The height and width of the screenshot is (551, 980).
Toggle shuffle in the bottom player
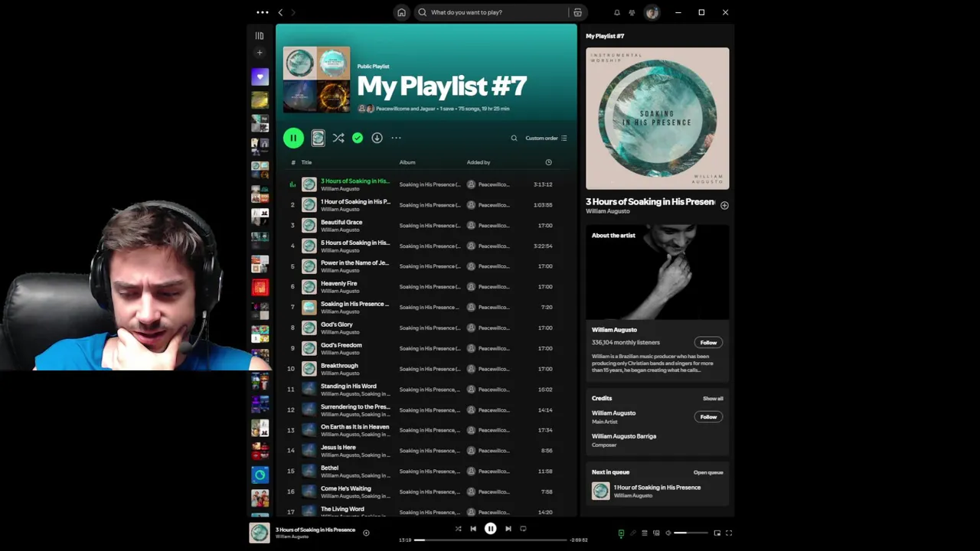tap(458, 529)
